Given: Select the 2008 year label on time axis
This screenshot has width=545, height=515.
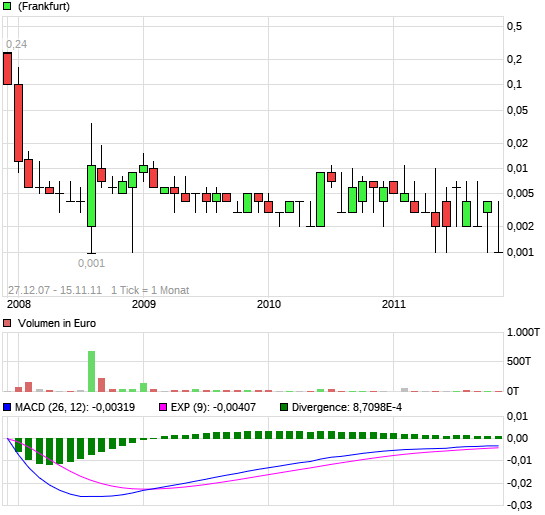Looking at the screenshot, I should (19, 304).
